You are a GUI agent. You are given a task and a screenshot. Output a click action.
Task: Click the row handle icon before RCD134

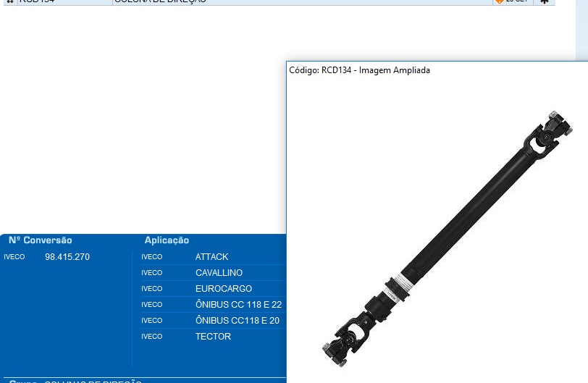click(10, 1)
